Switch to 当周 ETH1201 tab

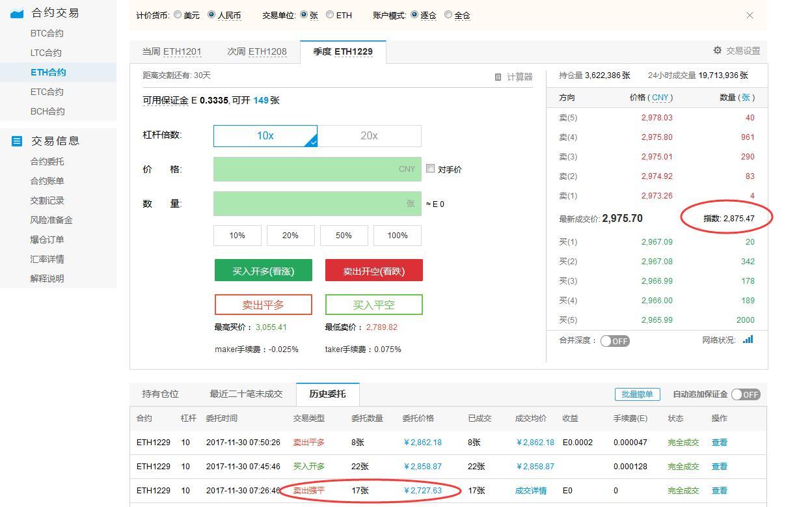(172, 51)
